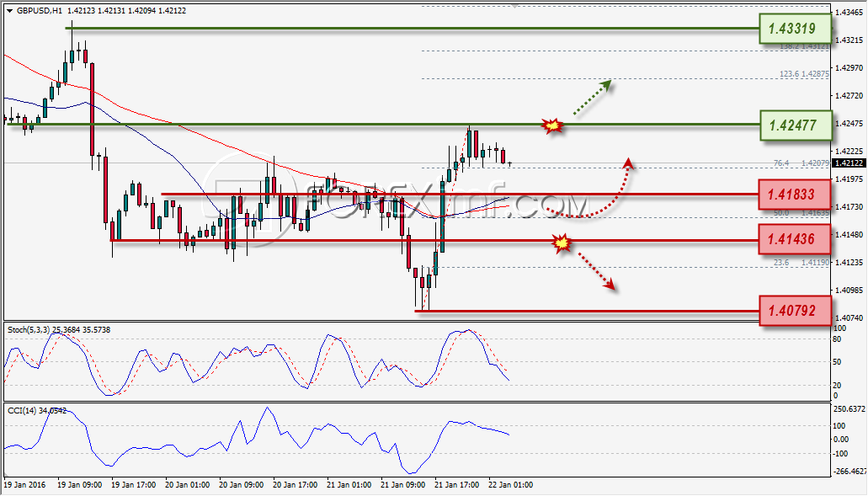
Task: Click the GBPUSD,H1 chart title text
Action: [x=39, y=10]
